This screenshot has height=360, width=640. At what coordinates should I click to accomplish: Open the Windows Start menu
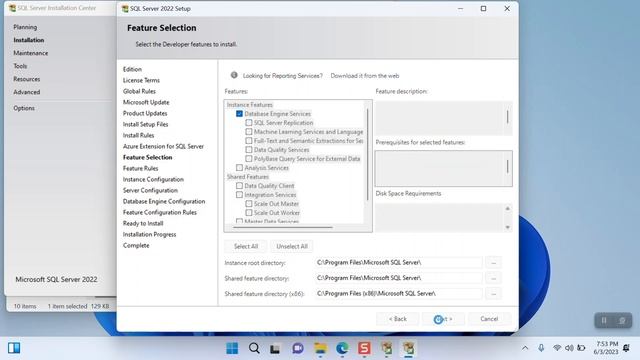pos(232,348)
